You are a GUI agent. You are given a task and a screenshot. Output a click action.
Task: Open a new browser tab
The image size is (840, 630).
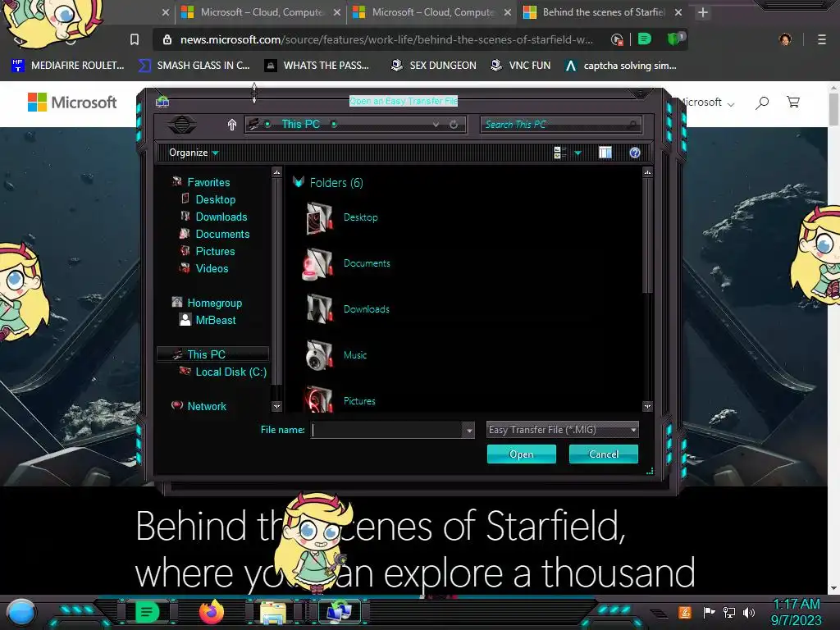[x=703, y=12]
